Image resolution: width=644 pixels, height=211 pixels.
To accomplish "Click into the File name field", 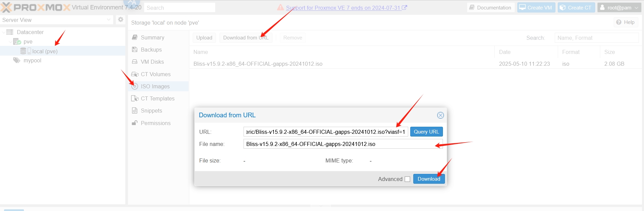I will pyautogui.click(x=343, y=144).
